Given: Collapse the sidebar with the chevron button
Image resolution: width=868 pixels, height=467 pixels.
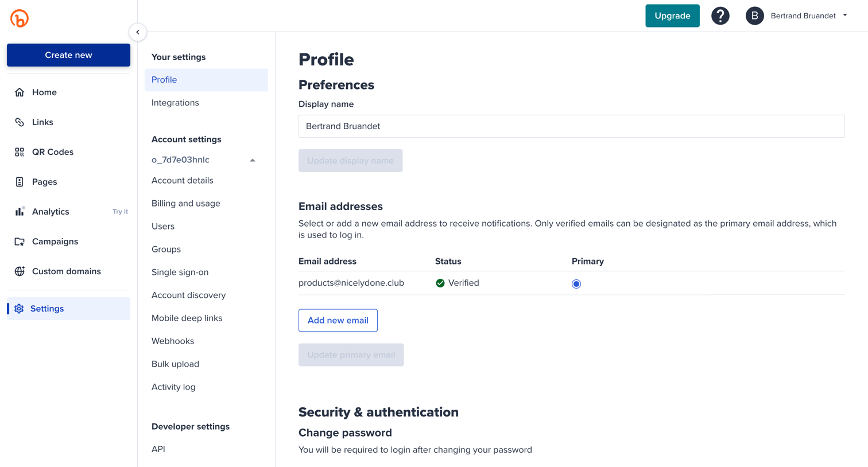Looking at the screenshot, I should tap(138, 32).
